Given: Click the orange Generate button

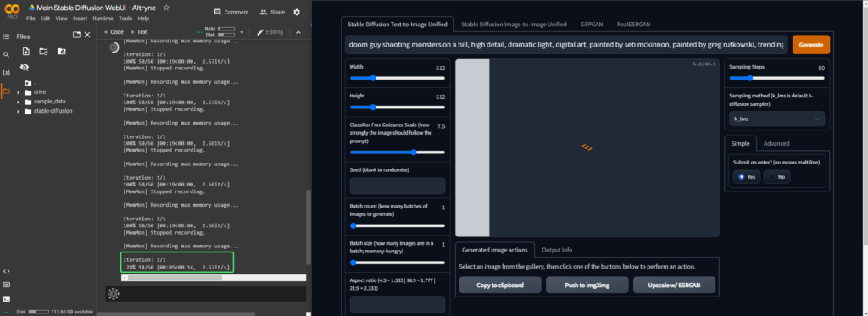Looking at the screenshot, I should click(x=811, y=45).
